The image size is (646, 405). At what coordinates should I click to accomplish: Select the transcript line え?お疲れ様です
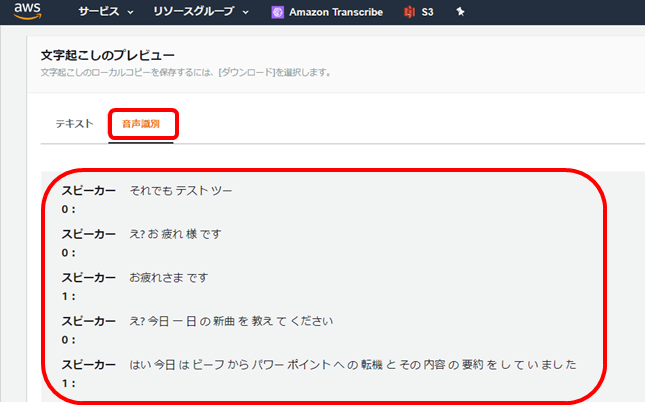[x=176, y=234]
